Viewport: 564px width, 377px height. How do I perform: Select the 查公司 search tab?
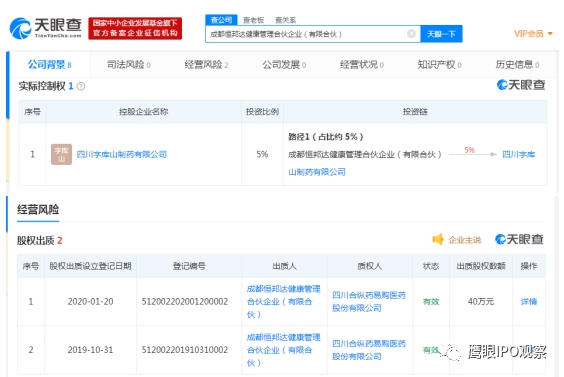click(221, 20)
